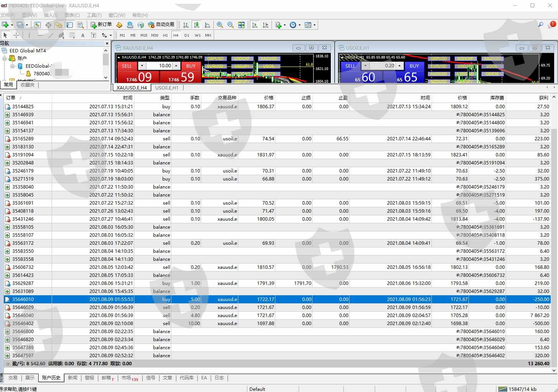Click the periods clock icon
558x392 pixels.
pyautogui.click(x=293, y=25)
